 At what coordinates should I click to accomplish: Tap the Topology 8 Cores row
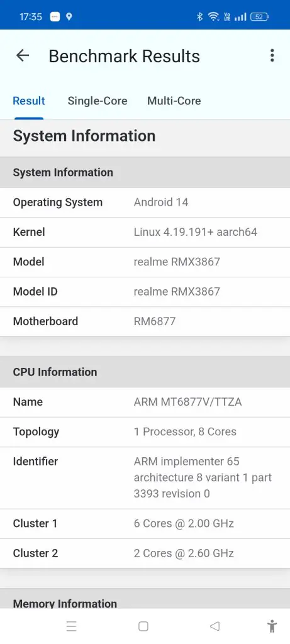(145, 432)
